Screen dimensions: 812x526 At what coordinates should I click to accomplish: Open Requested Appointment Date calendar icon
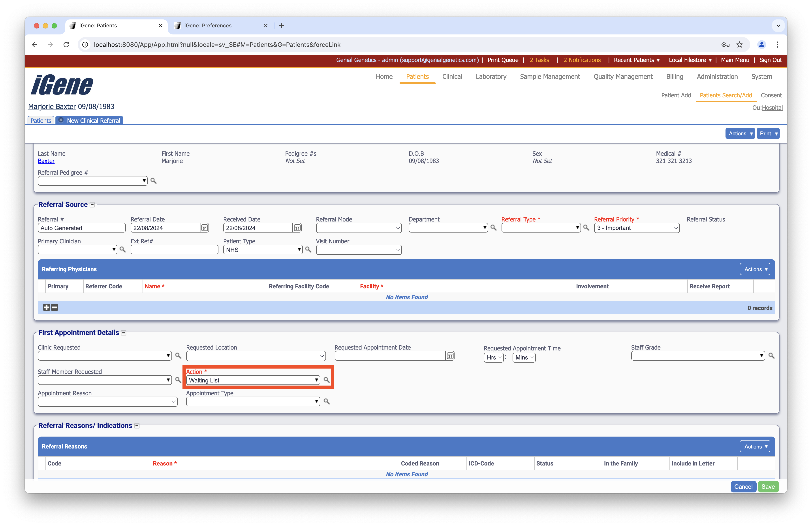click(x=450, y=356)
